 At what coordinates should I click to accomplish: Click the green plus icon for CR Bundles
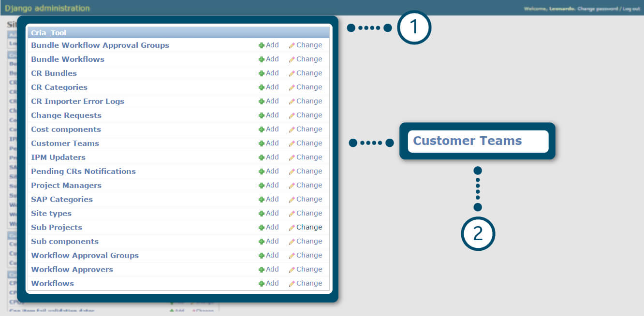[x=261, y=73]
